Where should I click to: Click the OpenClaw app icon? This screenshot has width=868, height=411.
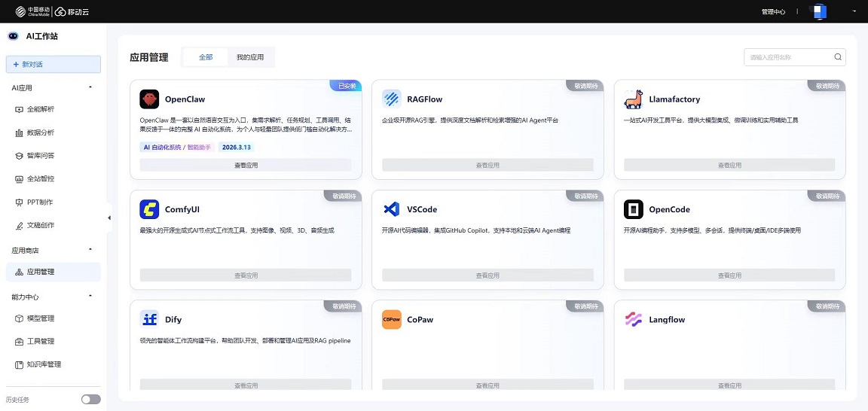149,99
